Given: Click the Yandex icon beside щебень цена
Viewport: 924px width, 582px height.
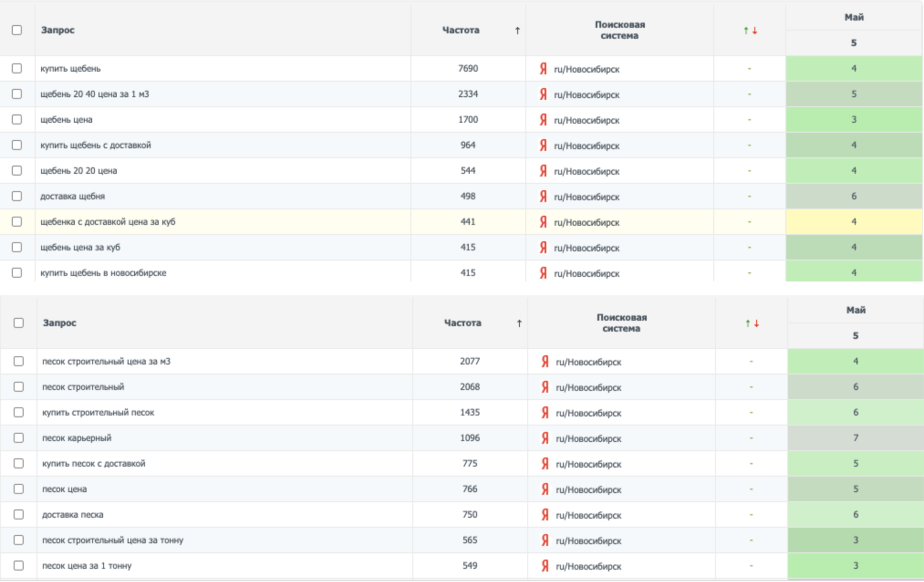Looking at the screenshot, I should tap(543, 120).
